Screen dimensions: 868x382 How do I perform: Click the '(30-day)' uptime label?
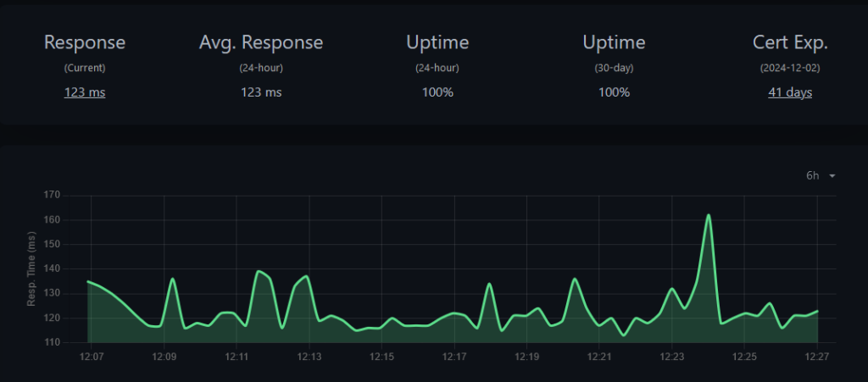pos(614,68)
